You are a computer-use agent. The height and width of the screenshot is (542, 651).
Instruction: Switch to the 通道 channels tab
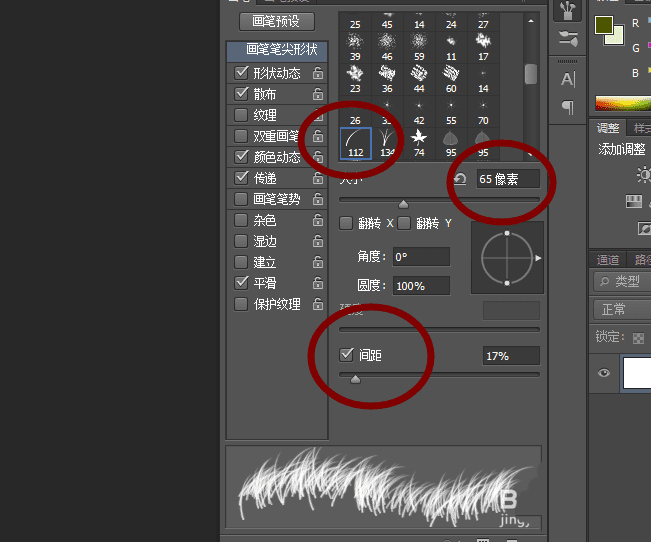pyautogui.click(x=608, y=260)
